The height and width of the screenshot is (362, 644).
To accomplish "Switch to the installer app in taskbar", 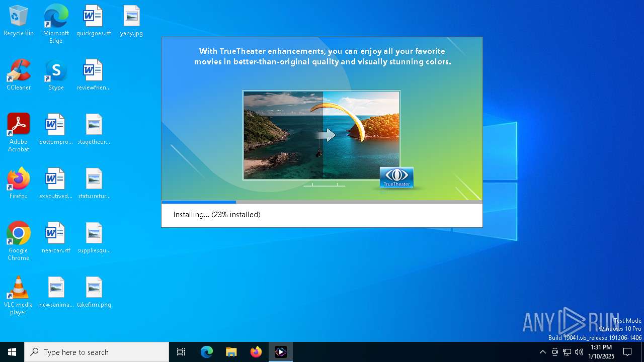I will [x=281, y=352].
